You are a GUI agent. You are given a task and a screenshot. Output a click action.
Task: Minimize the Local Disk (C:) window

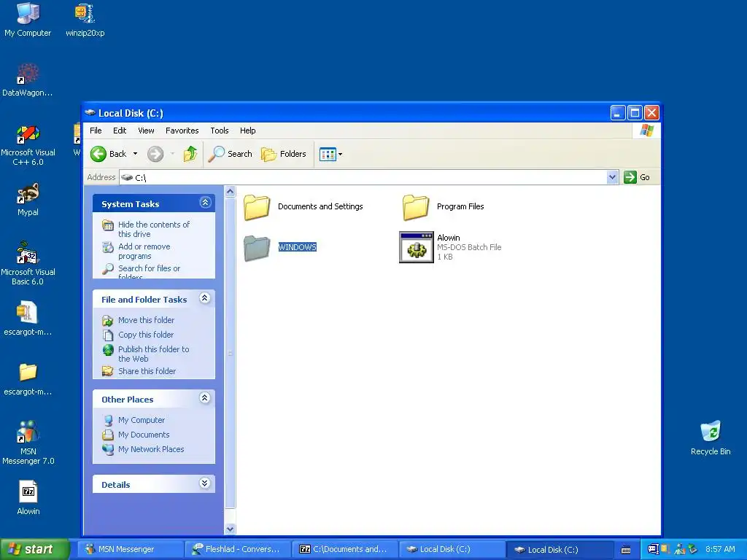(x=617, y=113)
